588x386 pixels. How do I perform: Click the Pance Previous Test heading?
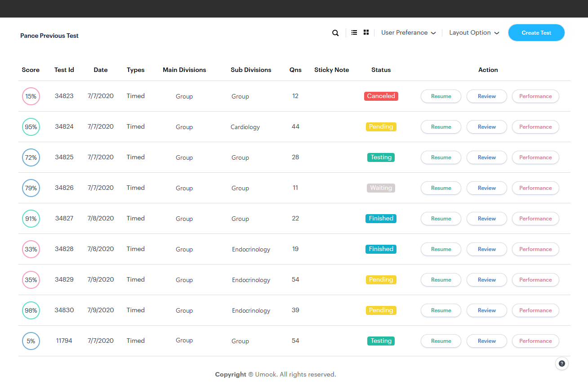tap(49, 36)
